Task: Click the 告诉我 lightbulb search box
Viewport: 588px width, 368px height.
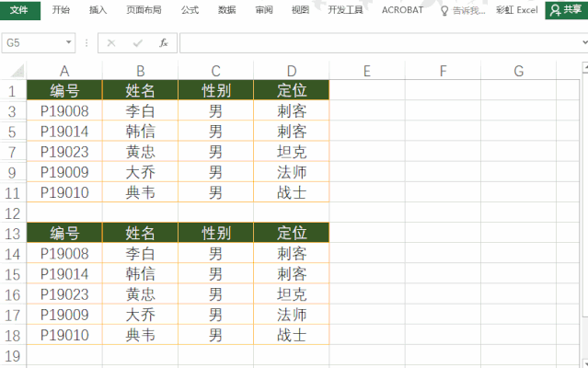Action: [463, 10]
